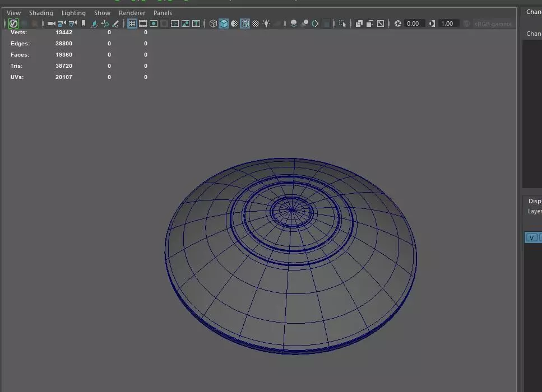Toggle the layer V visibility box

(x=531, y=237)
